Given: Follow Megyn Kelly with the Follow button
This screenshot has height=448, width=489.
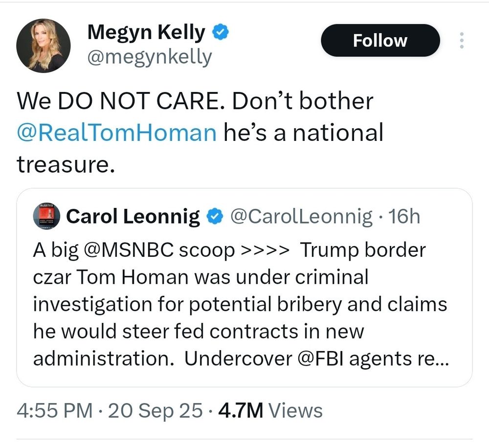Looking at the screenshot, I should (380, 40).
